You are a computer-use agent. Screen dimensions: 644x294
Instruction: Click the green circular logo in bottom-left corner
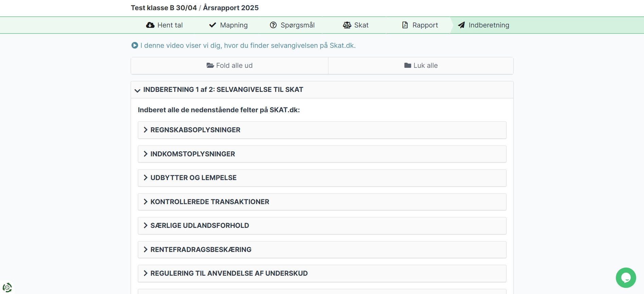[7, 288]
